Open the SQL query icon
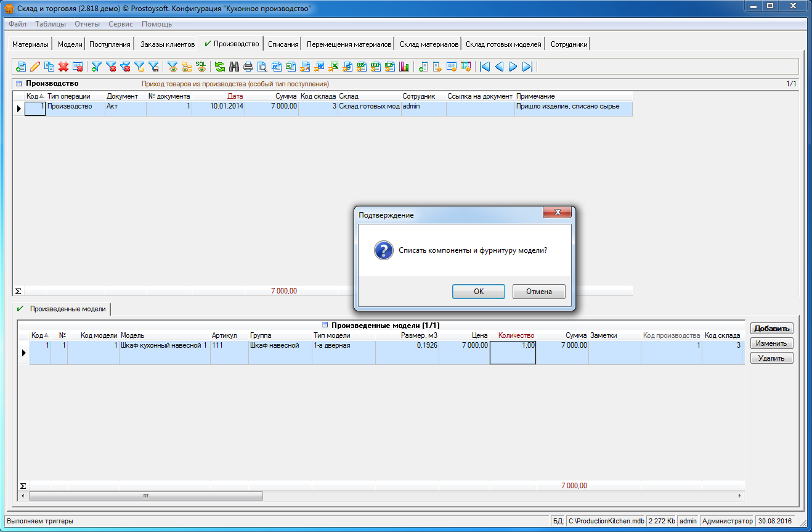This screenshot has width=812, height=532. [x=201, y=66]
